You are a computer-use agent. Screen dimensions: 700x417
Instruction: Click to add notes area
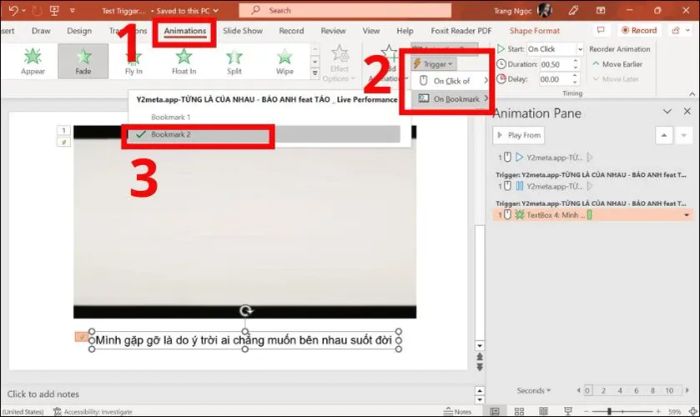point(237,394)
